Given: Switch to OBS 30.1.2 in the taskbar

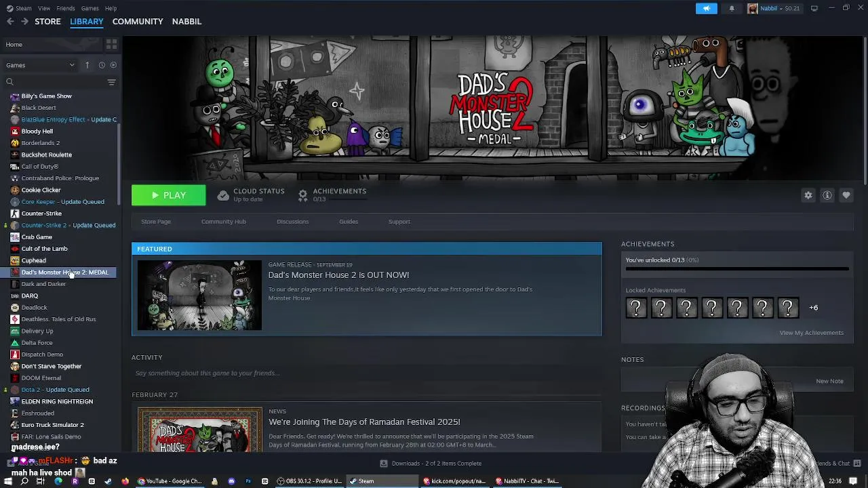Looking at the screenshot, I should point(310,481).
